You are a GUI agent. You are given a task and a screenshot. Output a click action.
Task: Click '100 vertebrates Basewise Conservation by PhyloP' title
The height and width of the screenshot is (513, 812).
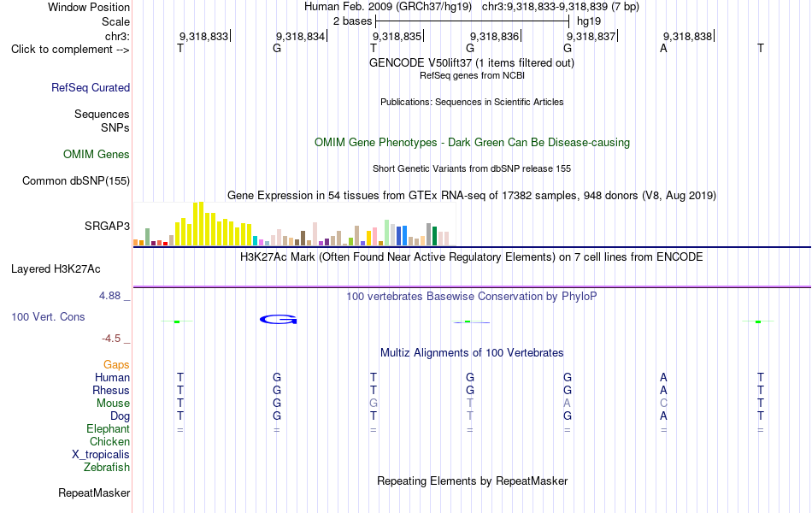click(x=472, y=297)
